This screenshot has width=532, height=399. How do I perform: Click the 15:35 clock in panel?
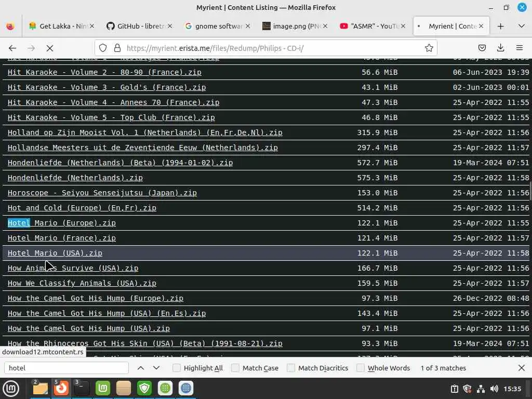pos(512,389)
